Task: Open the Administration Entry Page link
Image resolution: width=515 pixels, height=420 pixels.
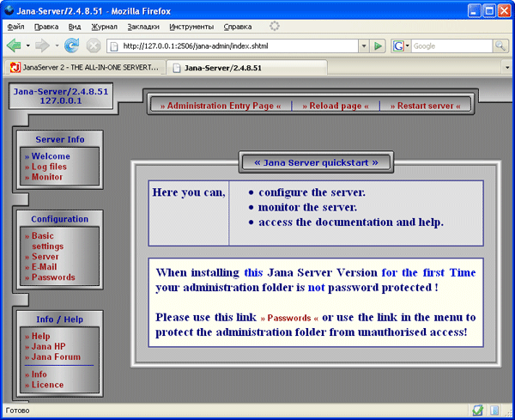Action: (221, 106)
